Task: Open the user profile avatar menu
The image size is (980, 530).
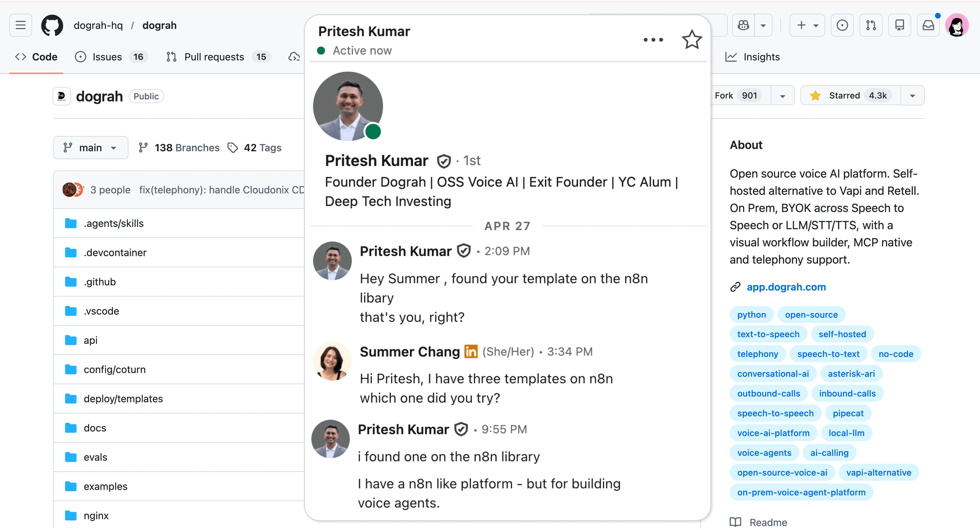Action: pyautogui.click(x=957, y=25)
